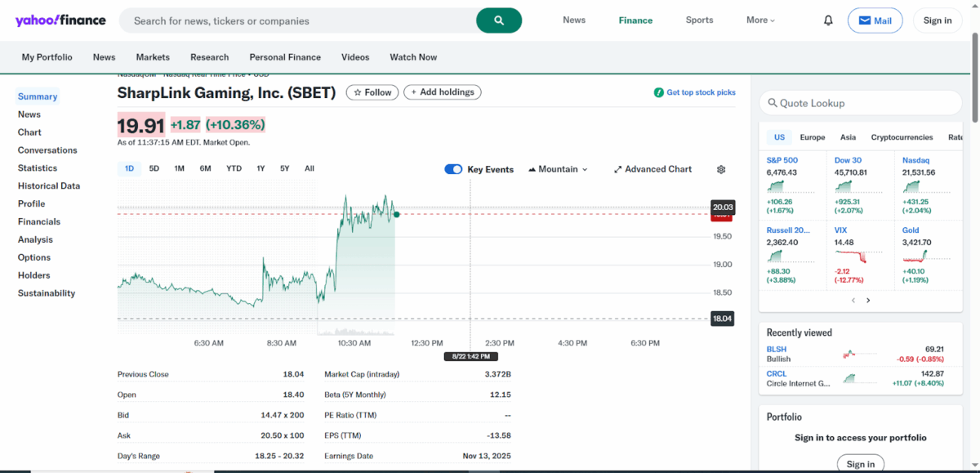The height and width of the screenshot is (473, 980).
Task: Click the Earnings Date value Nov 13, 2025
Action: coord(486,456)
